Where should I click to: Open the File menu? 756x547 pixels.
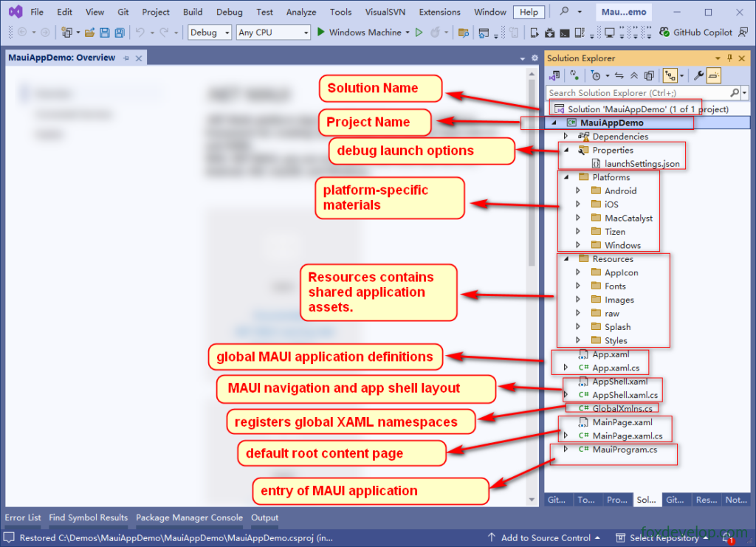(37, 12)
